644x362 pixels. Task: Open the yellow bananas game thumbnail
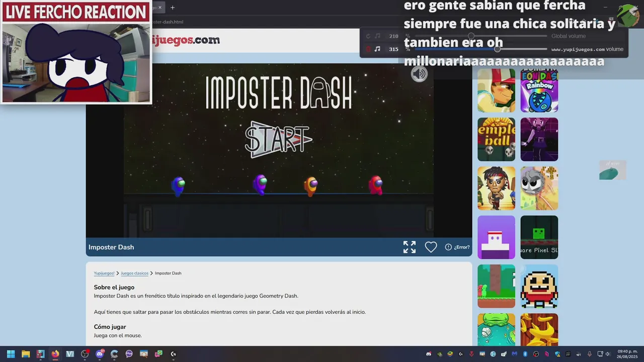click(x=539, y=330)
